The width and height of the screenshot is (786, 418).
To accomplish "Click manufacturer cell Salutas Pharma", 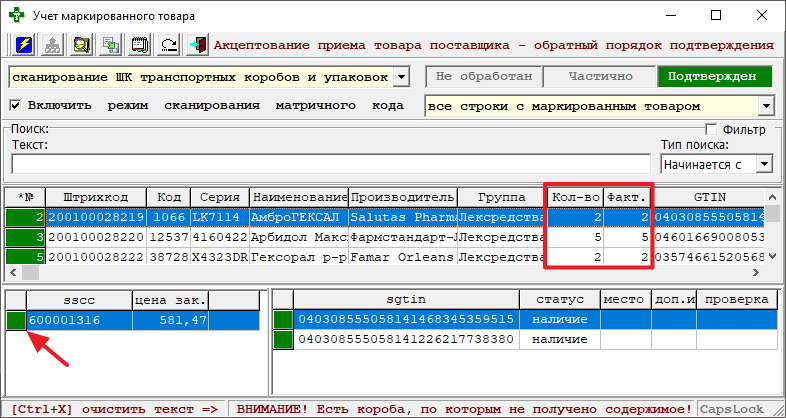I will (x=403, y=218).
